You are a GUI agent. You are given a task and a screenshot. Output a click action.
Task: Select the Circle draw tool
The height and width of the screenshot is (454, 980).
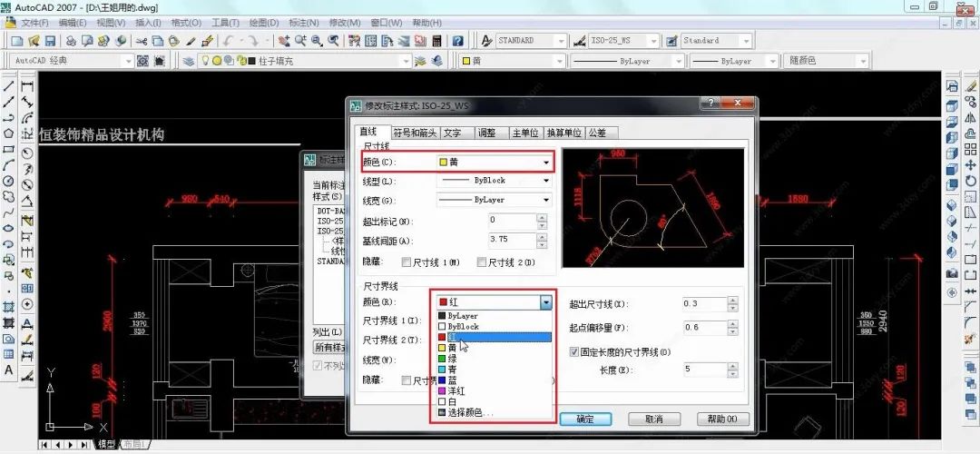pyautogui.click(x=9, y=181)
